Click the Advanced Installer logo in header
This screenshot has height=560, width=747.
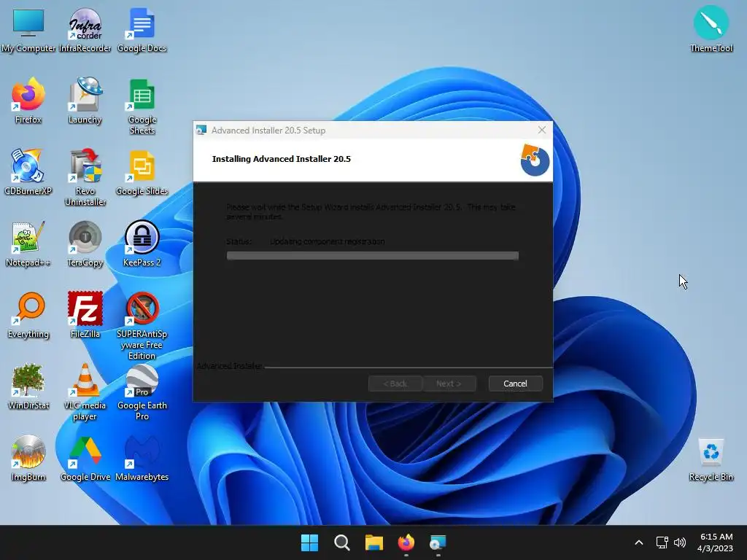pyautogui.click(x=535, y=160)
